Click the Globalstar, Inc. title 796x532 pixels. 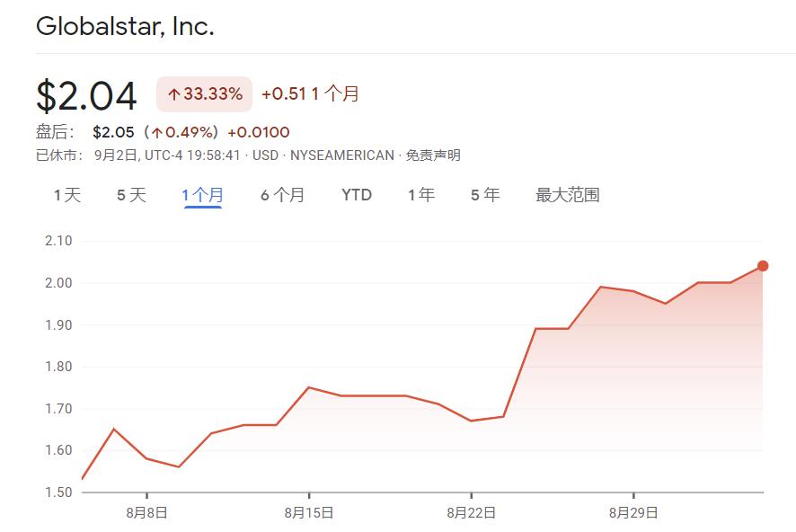[x=125, y=26]
